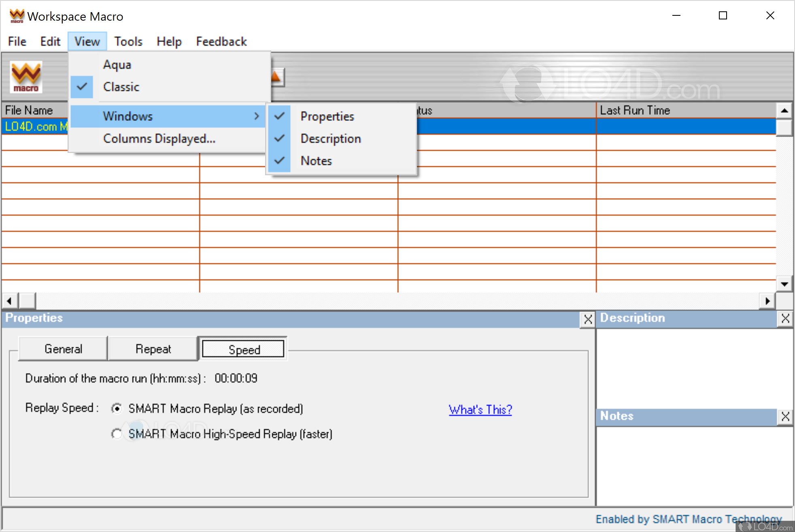Viewport: 795px width, 532px height.
Task: Switch to the Repeat tab
Action: (153, 349)
